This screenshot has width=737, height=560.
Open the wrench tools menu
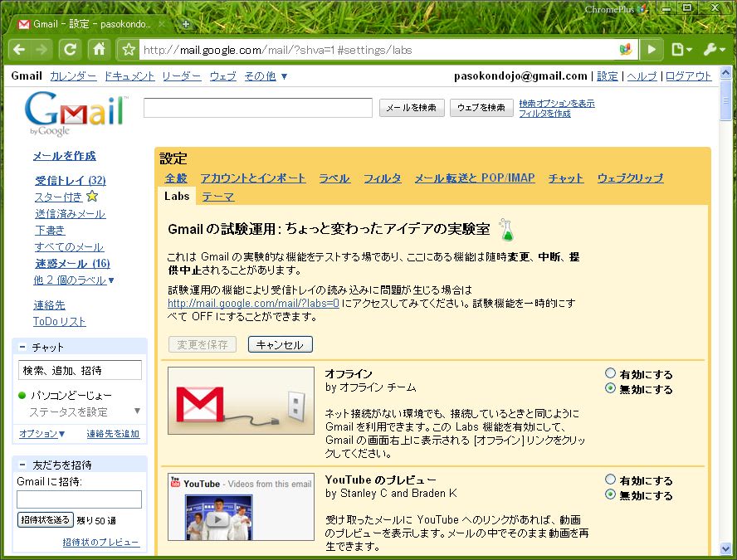[714, 49]
